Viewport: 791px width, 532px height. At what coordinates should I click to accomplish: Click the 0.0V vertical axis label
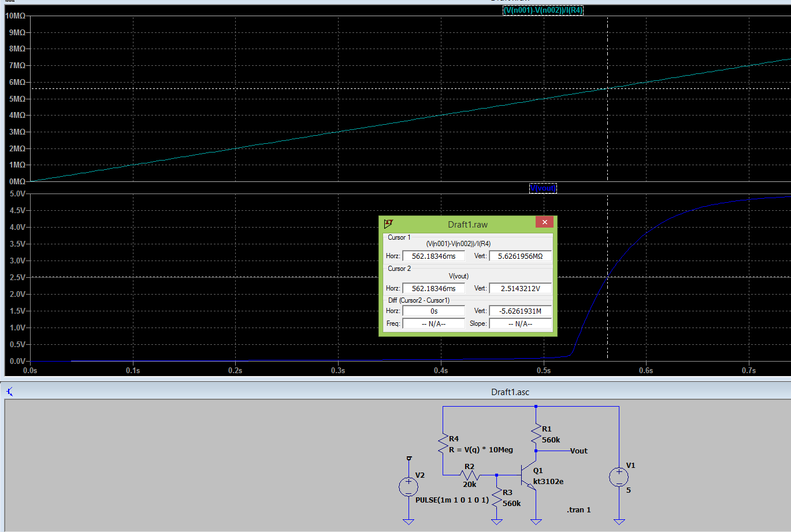coord(17,361)
